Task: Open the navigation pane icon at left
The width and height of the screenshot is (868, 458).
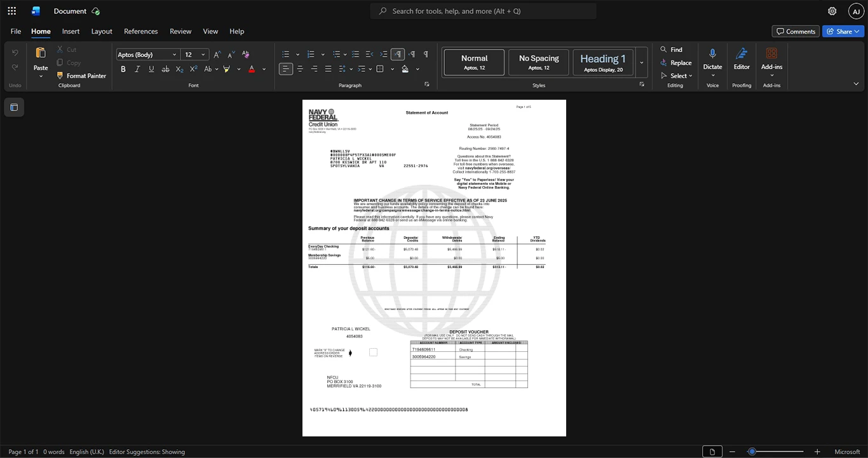Action: pyautogui.click(x=14, y=107)
